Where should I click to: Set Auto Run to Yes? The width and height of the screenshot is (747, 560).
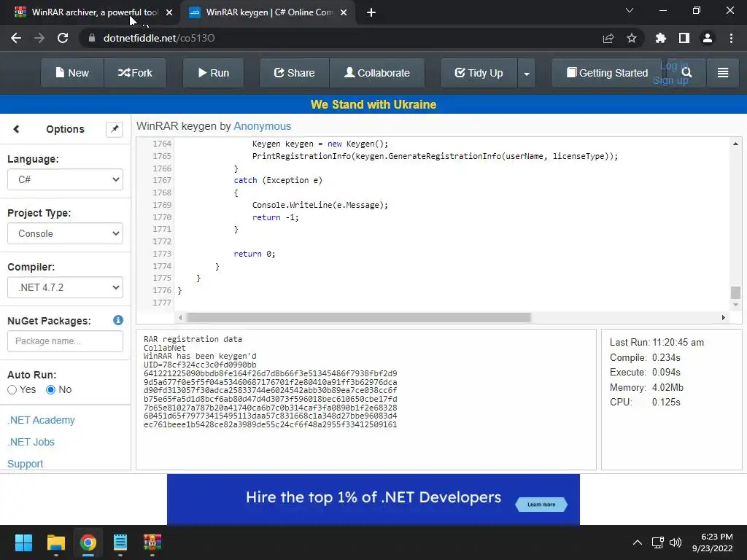tap(12, 389)
